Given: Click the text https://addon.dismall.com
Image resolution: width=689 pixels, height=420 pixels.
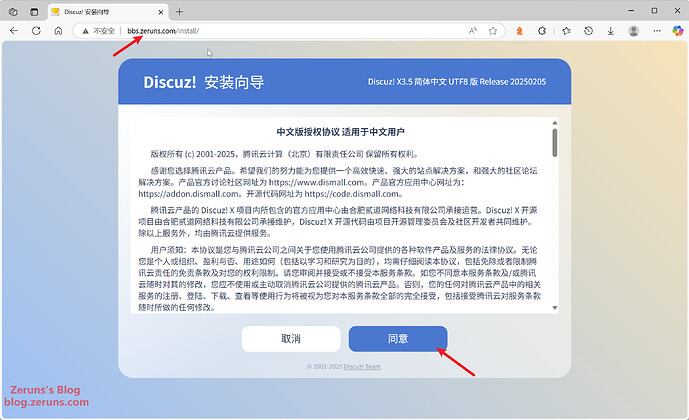Looking at the screenshot, I should 189,194.
